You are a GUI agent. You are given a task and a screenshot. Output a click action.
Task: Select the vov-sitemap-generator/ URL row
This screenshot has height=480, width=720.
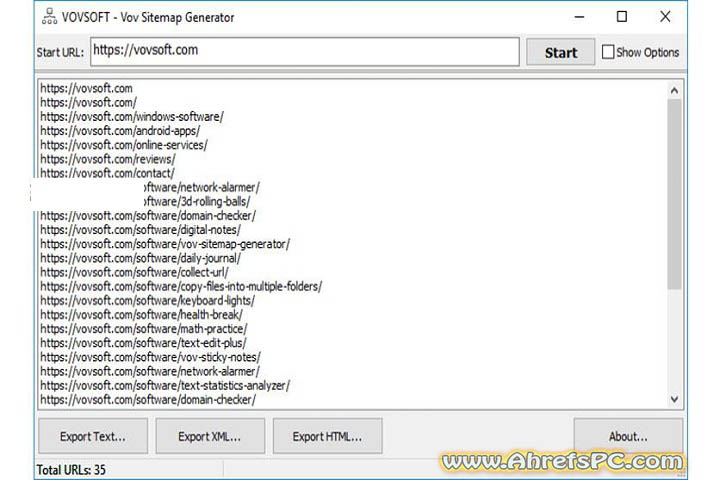point(165,244)
